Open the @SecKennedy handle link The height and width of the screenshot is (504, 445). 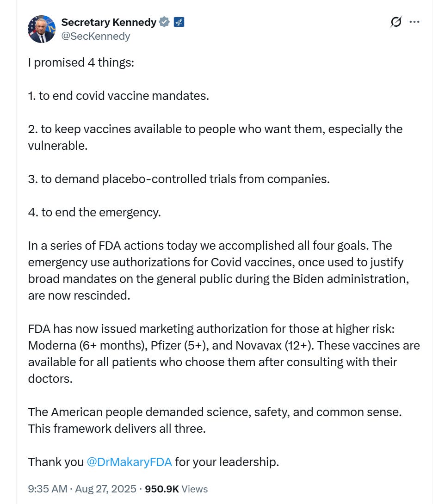pos(96,36)
